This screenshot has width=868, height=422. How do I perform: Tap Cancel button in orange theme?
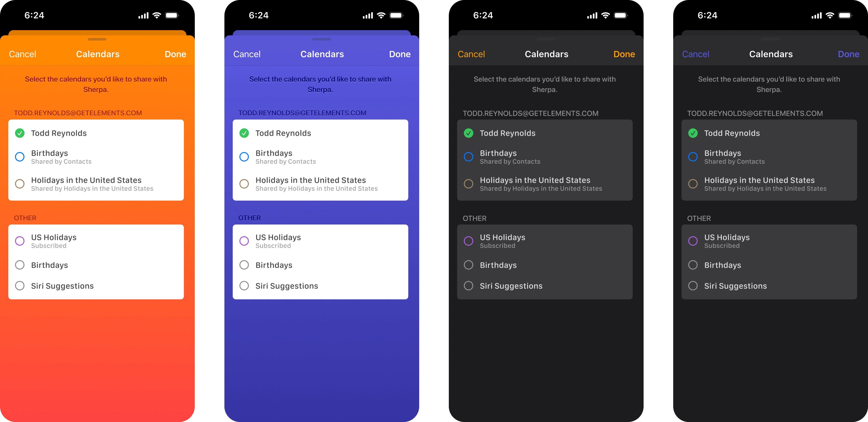pyautogui.click(x=22, y=54)
